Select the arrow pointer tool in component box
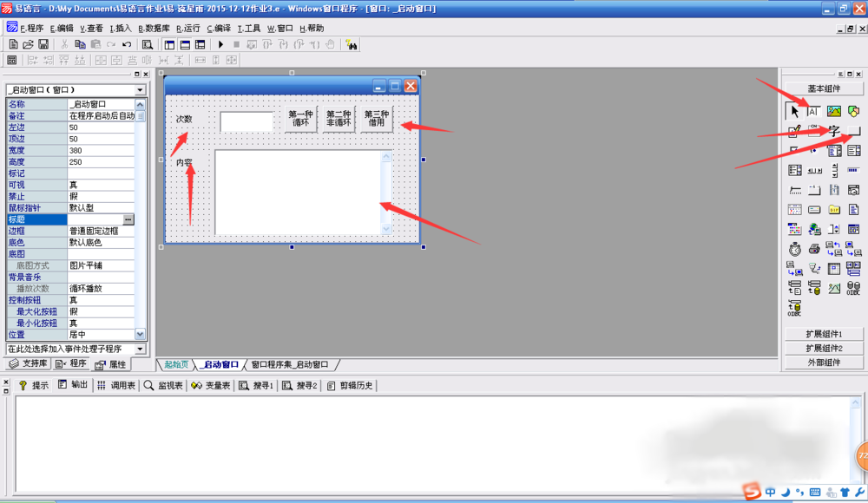The width and height of the screenshot is (868, 503). tap(794, 111)
